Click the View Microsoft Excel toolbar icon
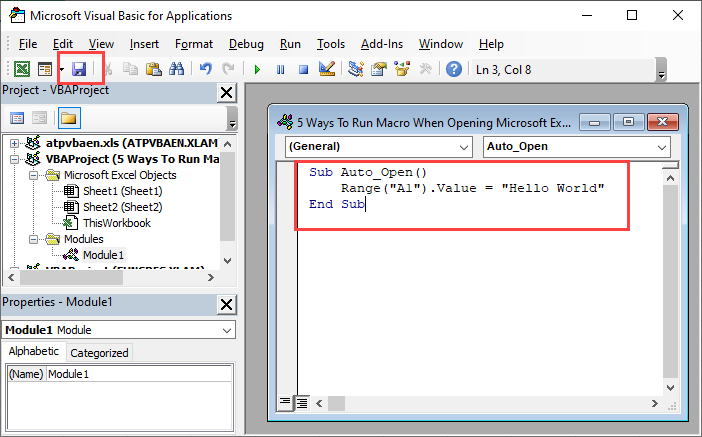 coord(22,69)
